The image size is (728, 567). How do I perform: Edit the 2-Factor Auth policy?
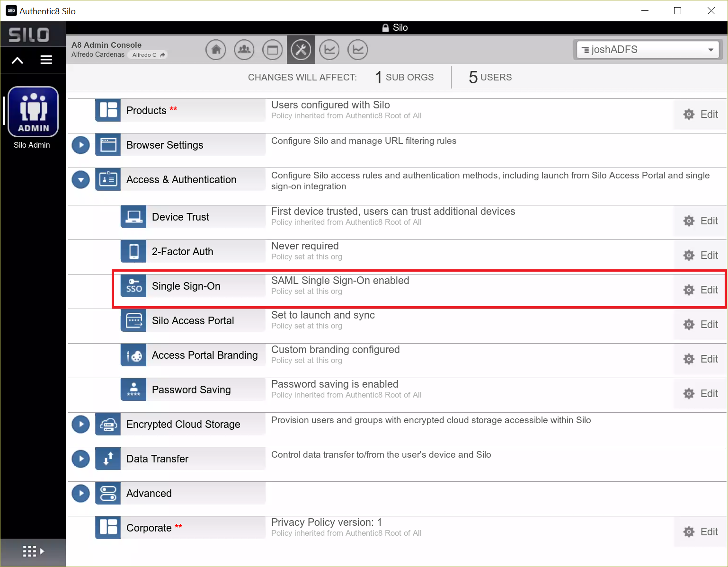point(701,256)
